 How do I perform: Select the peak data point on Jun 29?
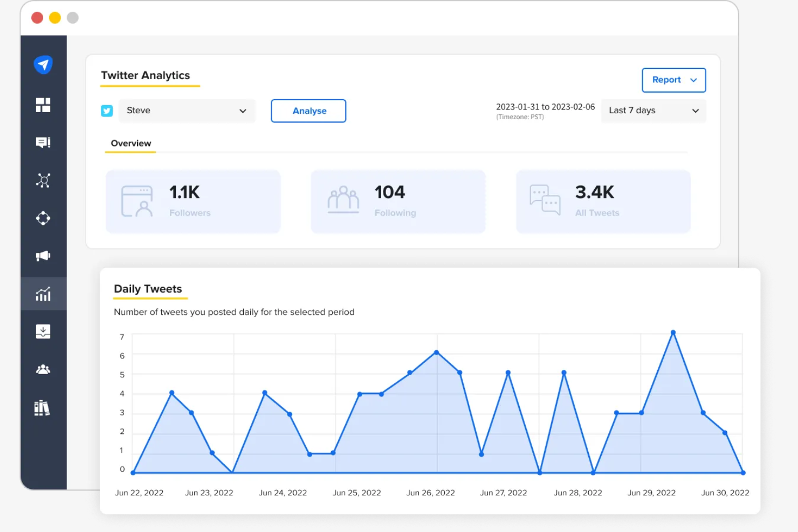point(673,333)
